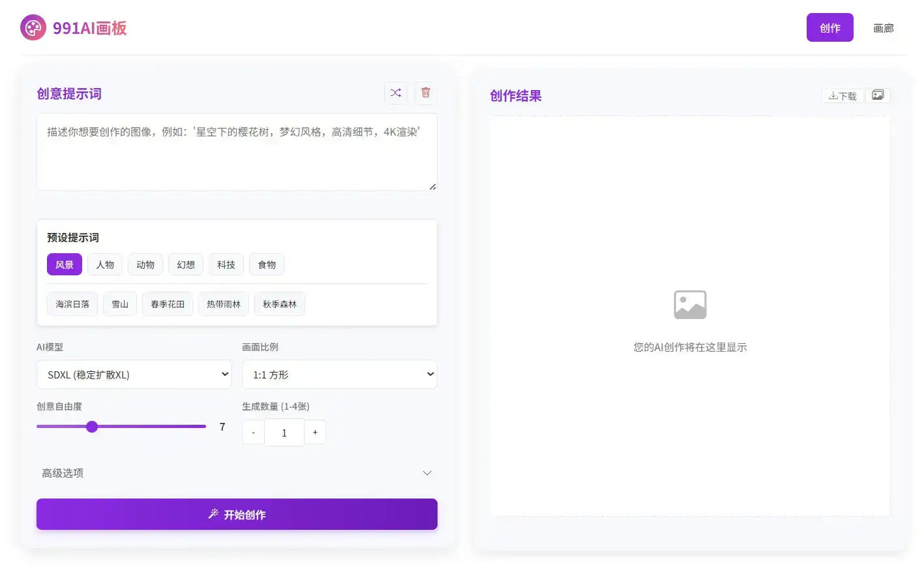Expand the 高级选项 section

point(237,473)
